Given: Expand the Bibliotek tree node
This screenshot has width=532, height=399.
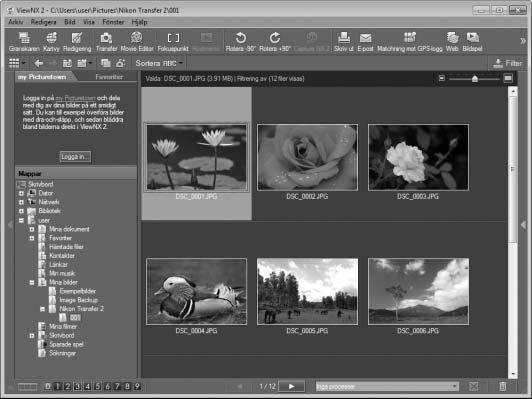Looking at the screenshot, I should coord(21,211).
